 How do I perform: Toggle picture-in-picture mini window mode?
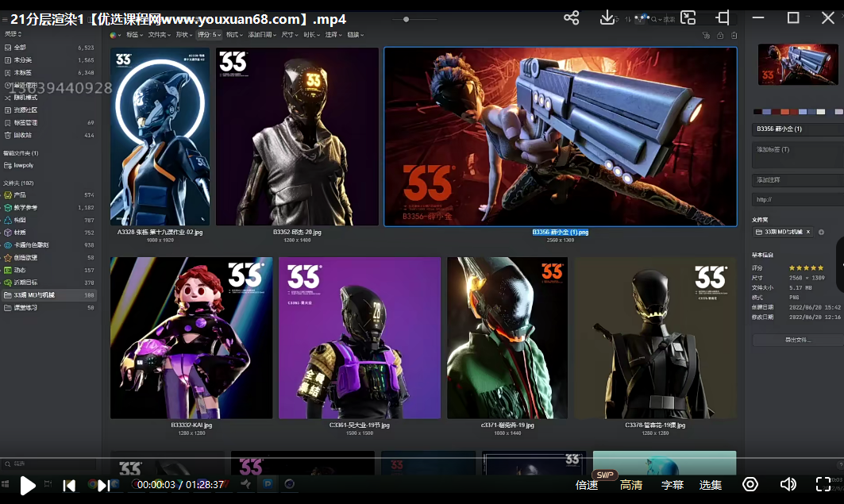click(x=688, y=18)
